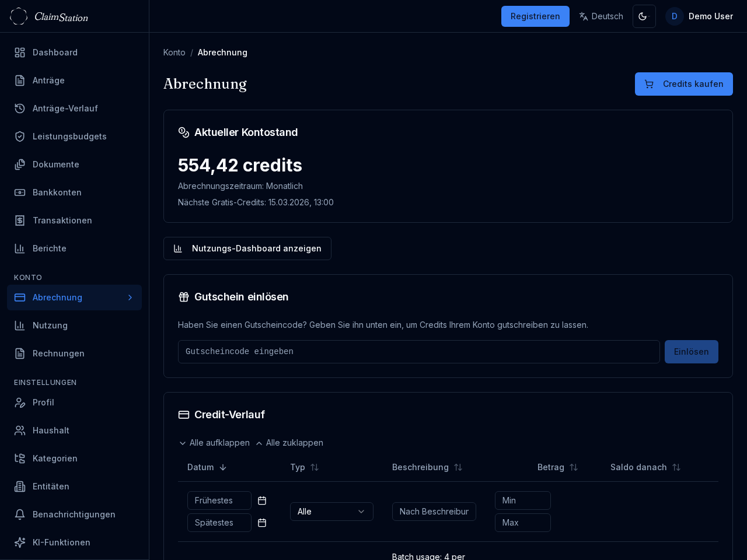747x560 pixels.
Task: Open Transaktionen in the sidebar
Action: (x=62, y=220)
